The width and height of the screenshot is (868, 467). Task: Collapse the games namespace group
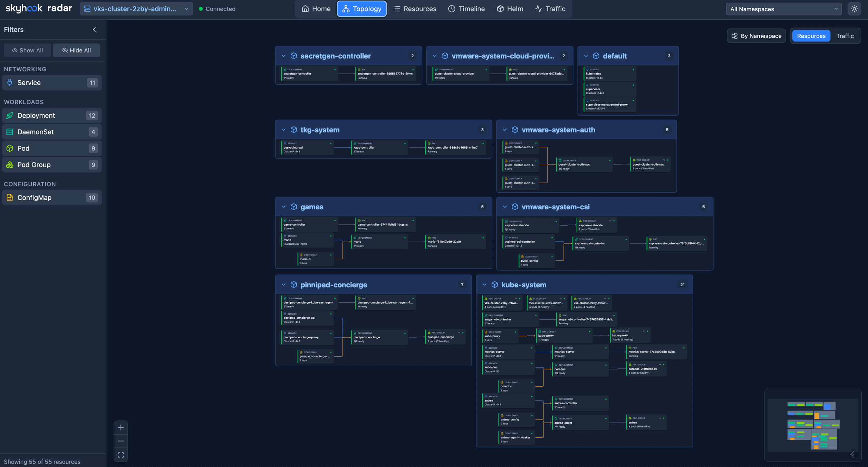click(283, 207)
